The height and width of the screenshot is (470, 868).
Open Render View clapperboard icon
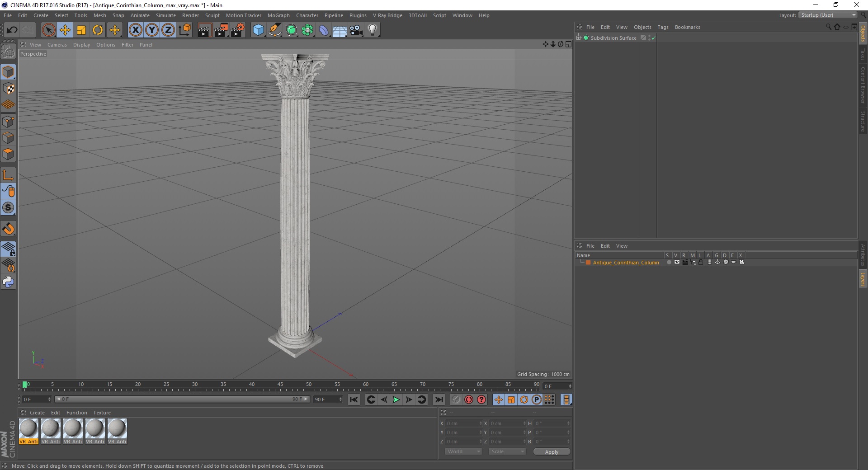[x=204, y=30]
